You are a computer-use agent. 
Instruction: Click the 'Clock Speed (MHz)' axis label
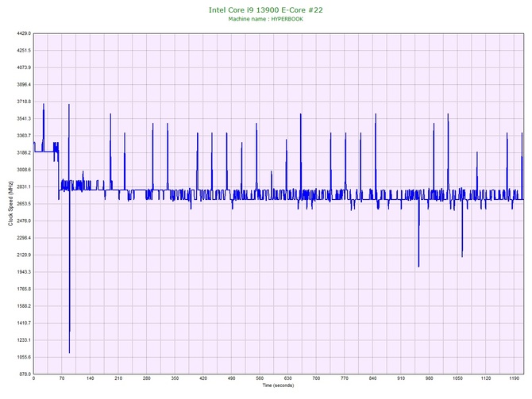coord(10,204)
